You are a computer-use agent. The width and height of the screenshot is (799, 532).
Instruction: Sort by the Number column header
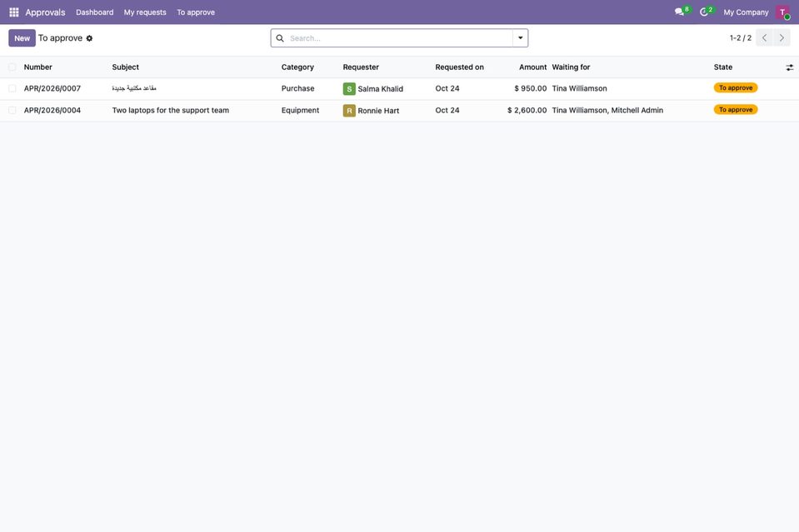[x=37, y=67]
